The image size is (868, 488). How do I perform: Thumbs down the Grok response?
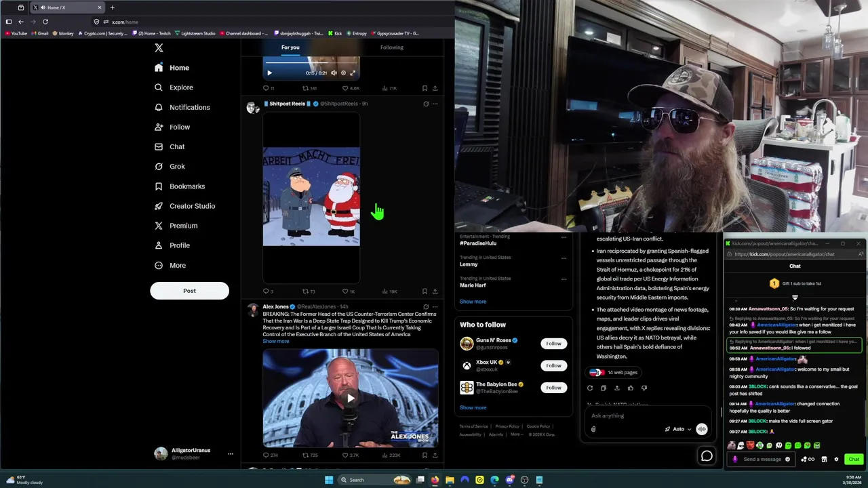pyautogui.click(x=644, y=388)
